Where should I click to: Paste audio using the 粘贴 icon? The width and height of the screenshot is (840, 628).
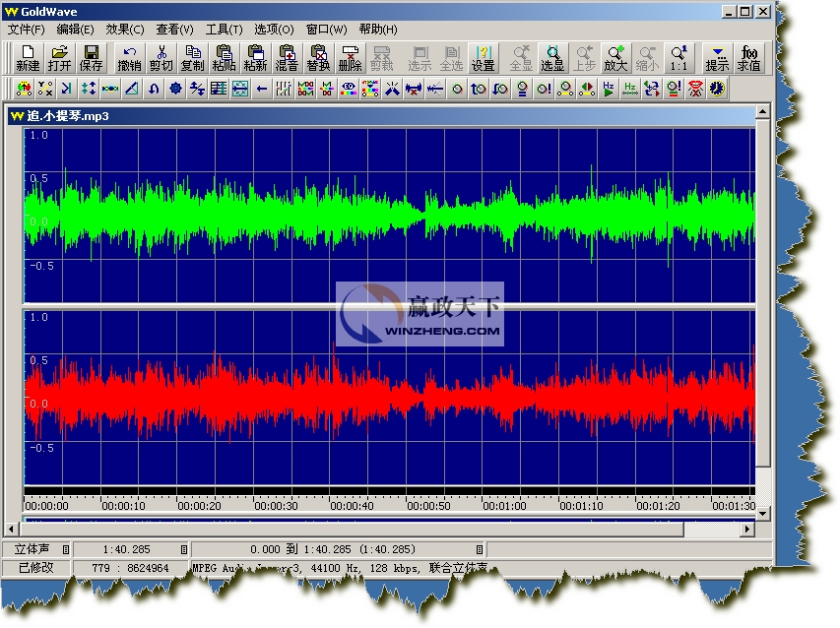224,58
